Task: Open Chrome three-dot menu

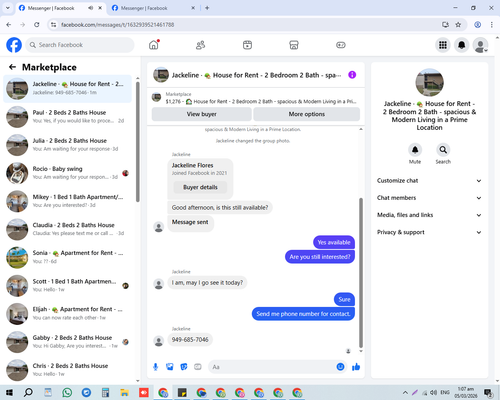Action: 492,25
